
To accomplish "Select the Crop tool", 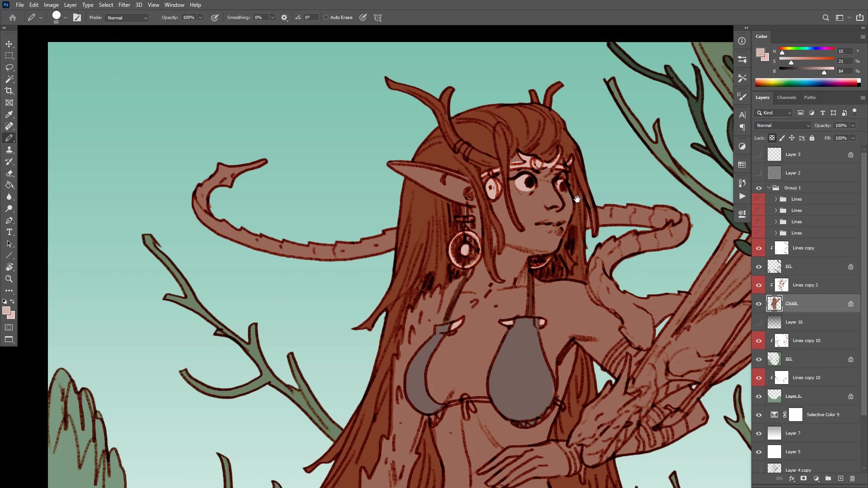I will (9, 91).
